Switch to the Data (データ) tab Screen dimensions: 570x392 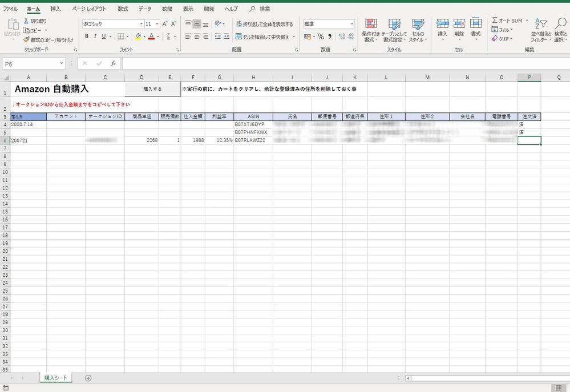pos(145,9)
